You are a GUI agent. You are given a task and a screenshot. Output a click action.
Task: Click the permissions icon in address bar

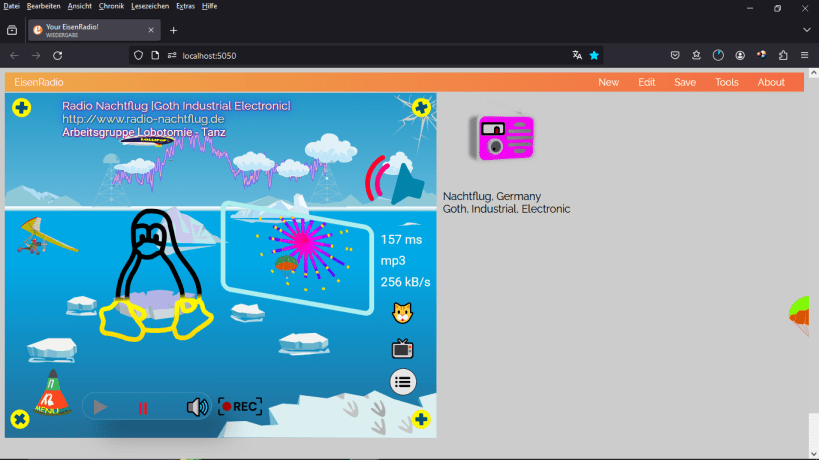coord(172,55)
